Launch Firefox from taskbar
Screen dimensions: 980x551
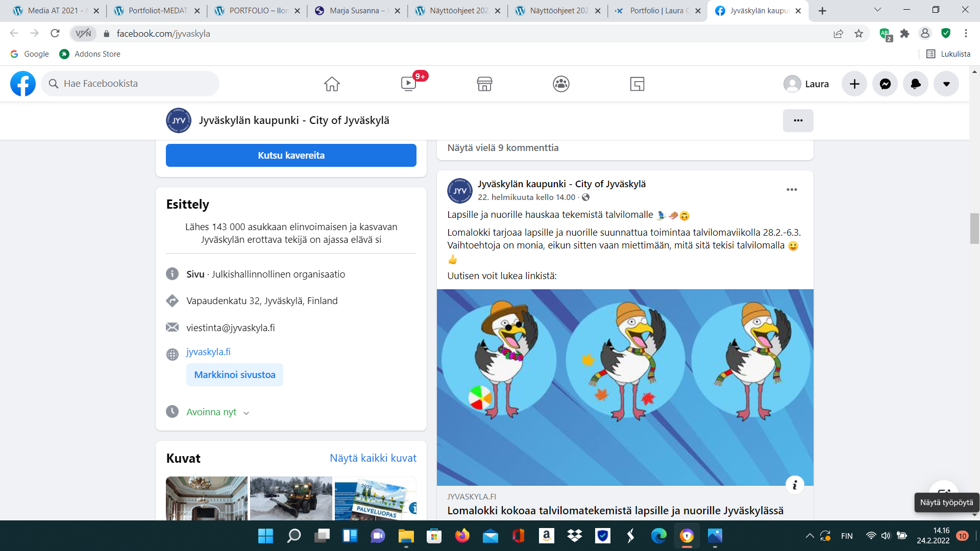[x=462, y=536]
